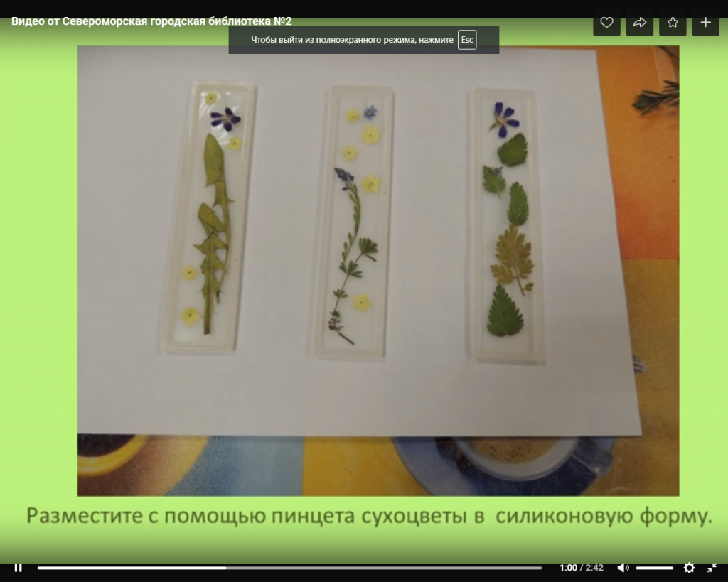728x582 pixels.
Task: Click the 1:00 / 2:42 time display
Action: 581,568
